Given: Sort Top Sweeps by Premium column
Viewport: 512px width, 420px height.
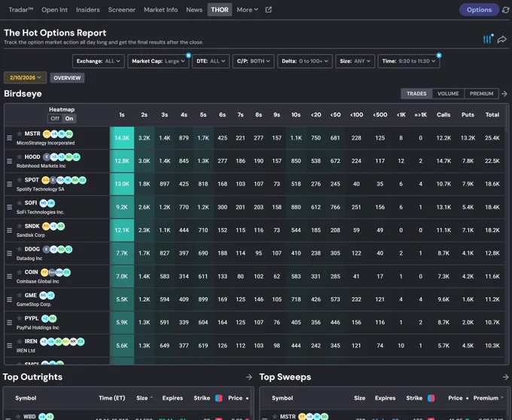Looking at the screenshot, I should 488,398.
